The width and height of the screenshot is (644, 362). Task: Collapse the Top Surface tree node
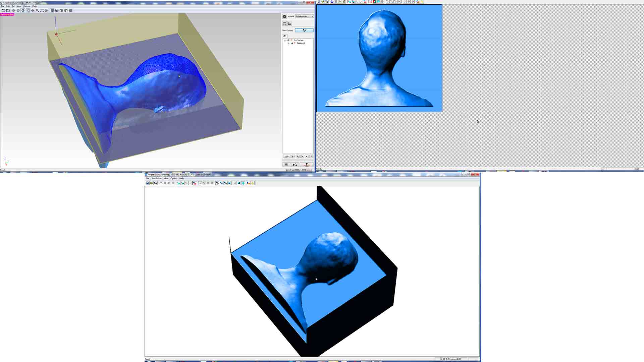click(285, 41)
